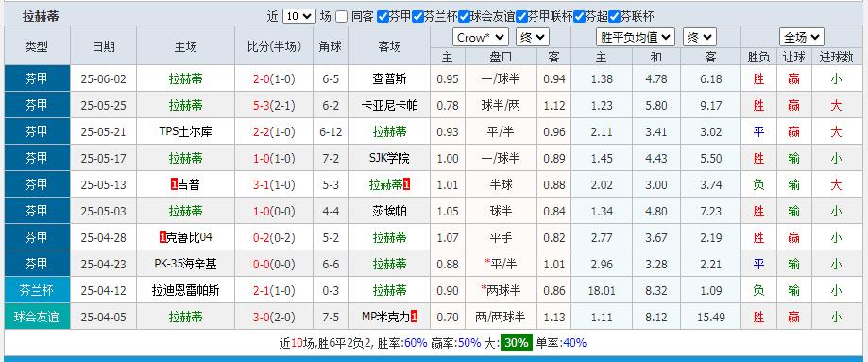Image resolution: width=868 pixels, height=362 pixels.
Task: Uncheck the 芬甲联杯 filter
Action: pyautogui.click(x=521, y=17)
